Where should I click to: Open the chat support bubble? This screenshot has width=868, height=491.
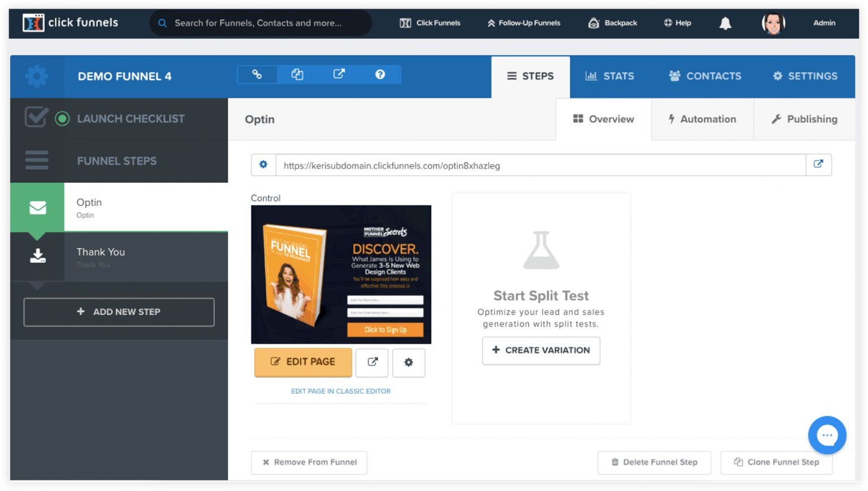point(827,435)
